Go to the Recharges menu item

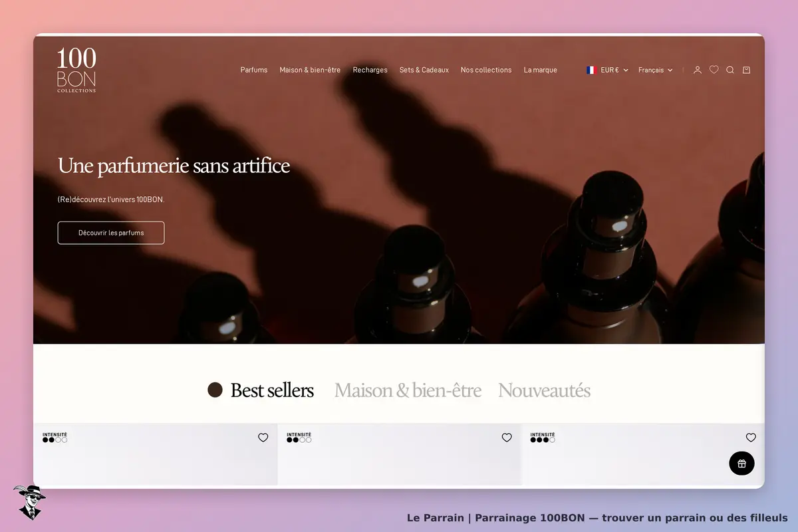[370, 70]
